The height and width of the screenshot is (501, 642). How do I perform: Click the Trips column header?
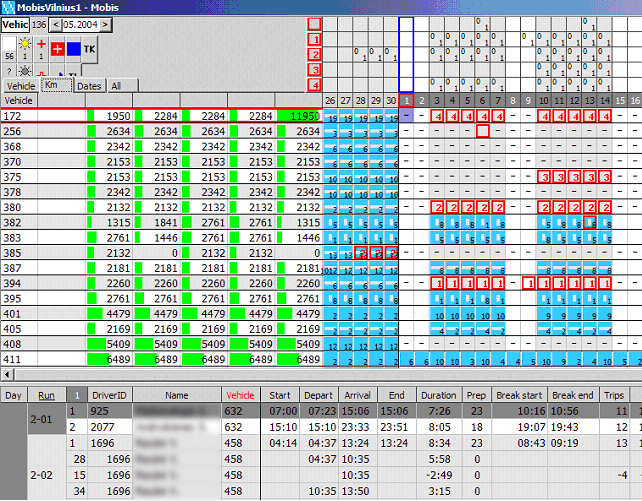(614, 395)
